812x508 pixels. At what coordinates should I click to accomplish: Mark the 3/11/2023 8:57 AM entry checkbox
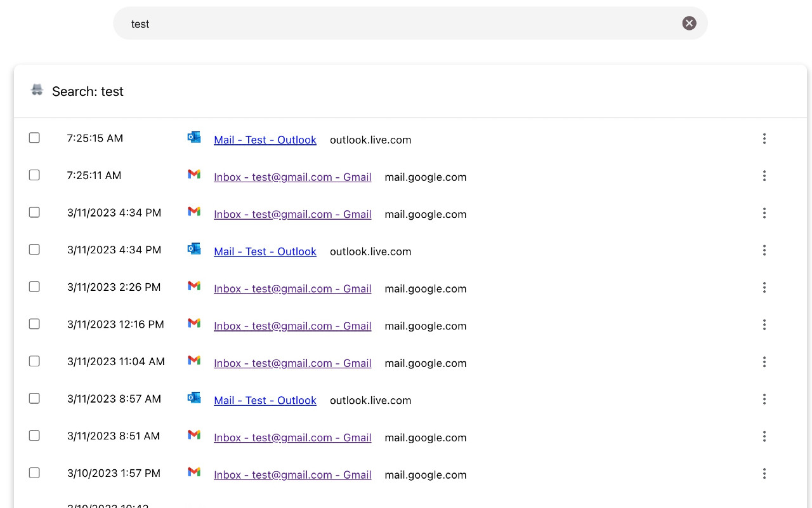coord(34,398)
